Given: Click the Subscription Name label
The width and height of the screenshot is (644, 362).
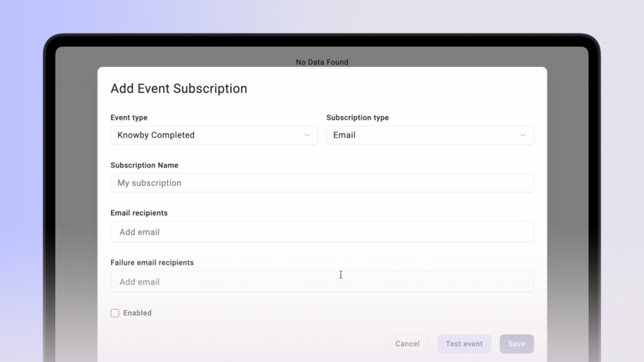Looking at the screenshot, I should pyautogui.click(x=144, y=165).
